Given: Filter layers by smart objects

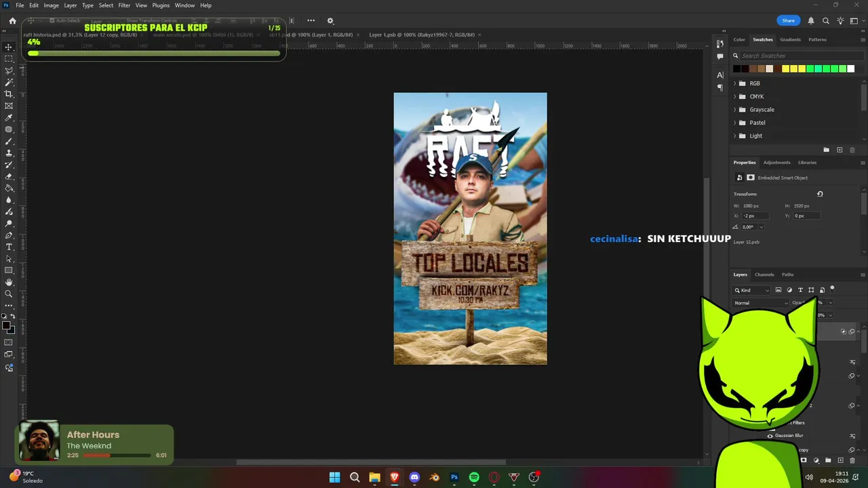Looking at the screenshot, I should pos(822,290).
